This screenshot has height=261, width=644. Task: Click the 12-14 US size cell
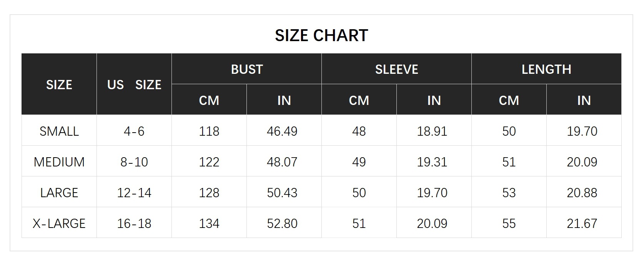tap(134, 193)
